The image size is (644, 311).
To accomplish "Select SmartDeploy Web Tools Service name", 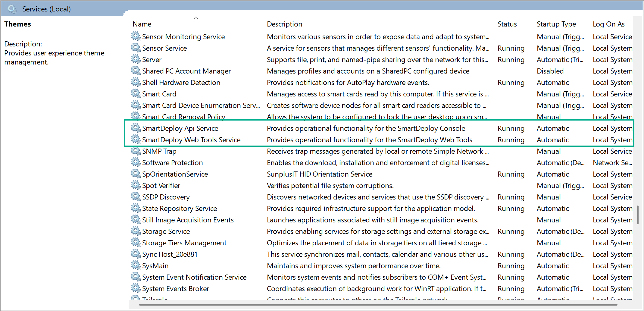I will (x=191, y=140).
